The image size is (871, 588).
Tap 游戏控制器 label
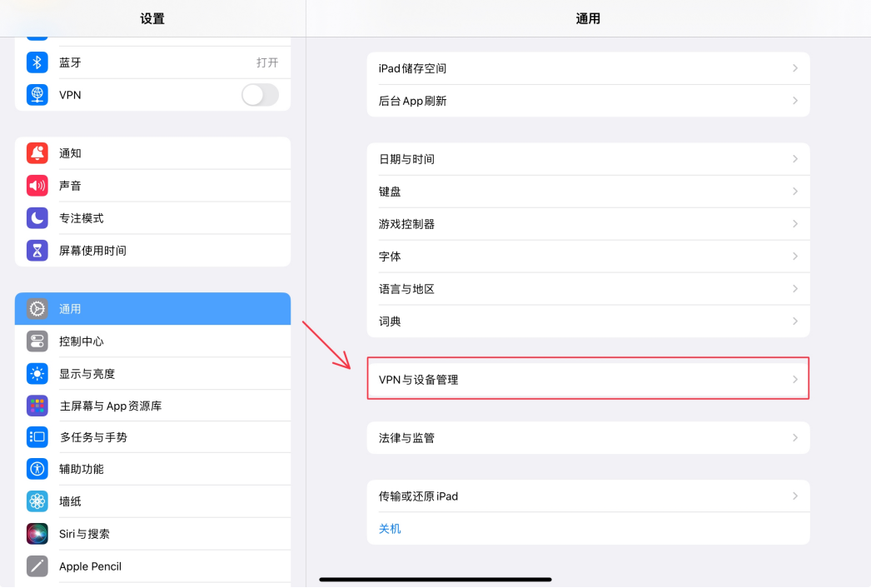(x=406, y=224)
